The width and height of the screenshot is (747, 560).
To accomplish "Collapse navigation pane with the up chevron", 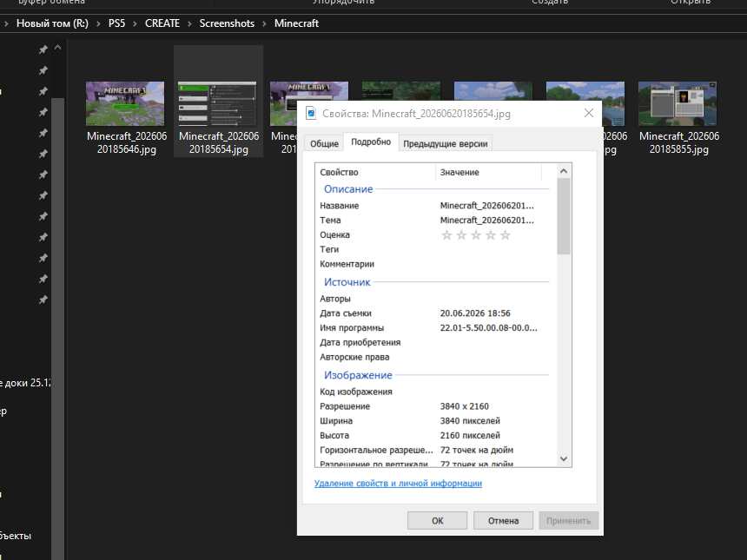I will click(57, 48).
